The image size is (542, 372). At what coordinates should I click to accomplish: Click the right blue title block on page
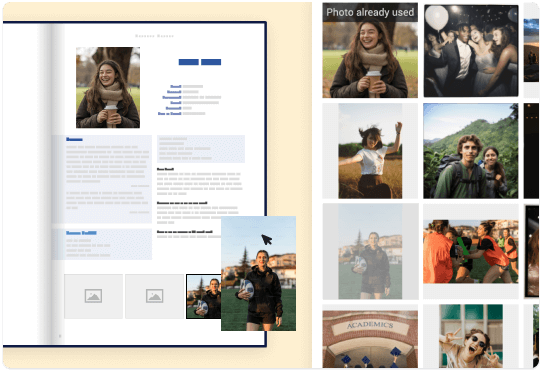[211, 62]
